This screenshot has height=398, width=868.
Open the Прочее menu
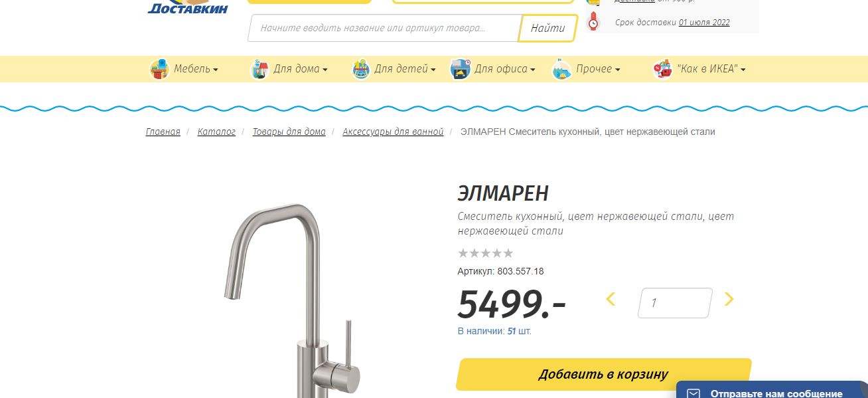599,69
